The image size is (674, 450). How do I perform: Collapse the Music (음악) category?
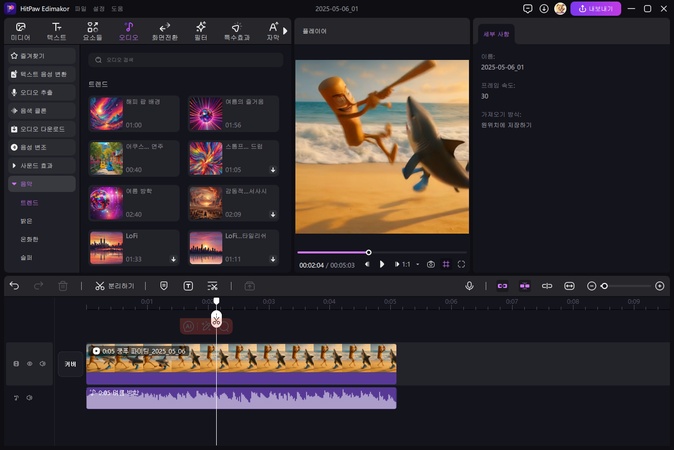point(42,184)
